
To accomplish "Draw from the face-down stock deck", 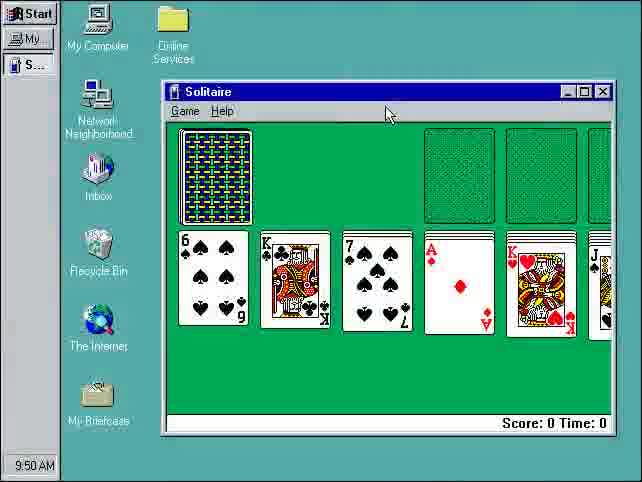I will pos(215,177).
